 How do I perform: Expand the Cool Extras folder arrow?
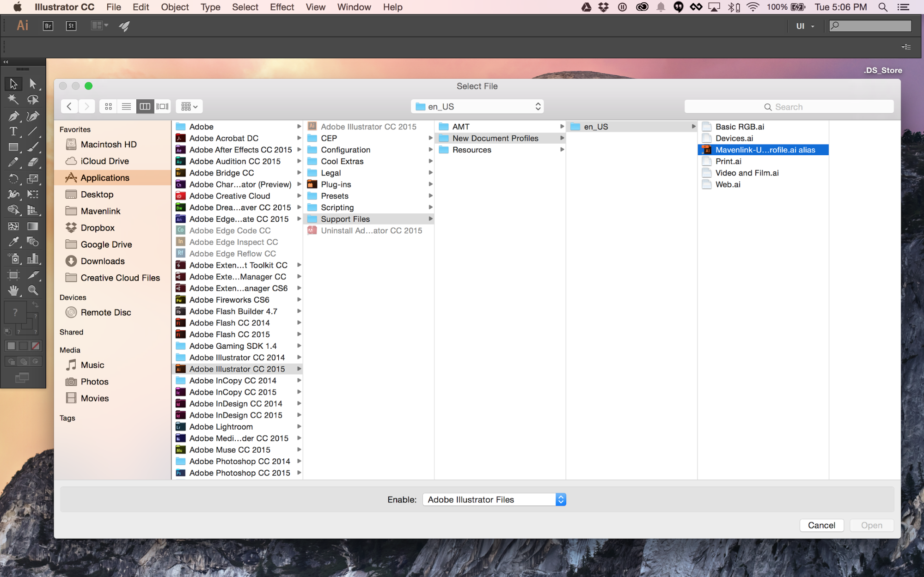pyautogui.click(x=430, y=161)
